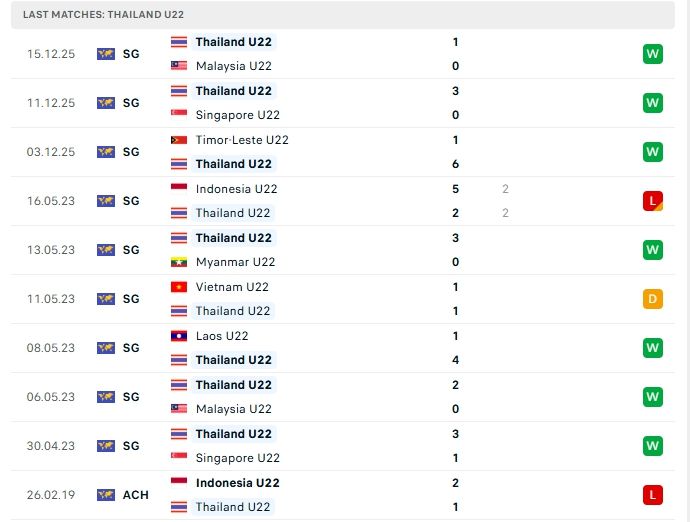Click the 16.05.23 match date

51,201
